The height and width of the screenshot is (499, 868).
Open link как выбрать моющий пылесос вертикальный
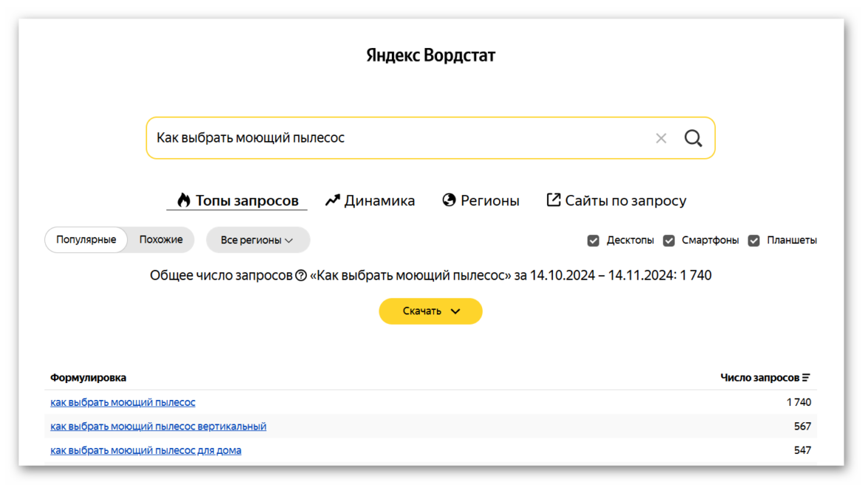(158, 427)
